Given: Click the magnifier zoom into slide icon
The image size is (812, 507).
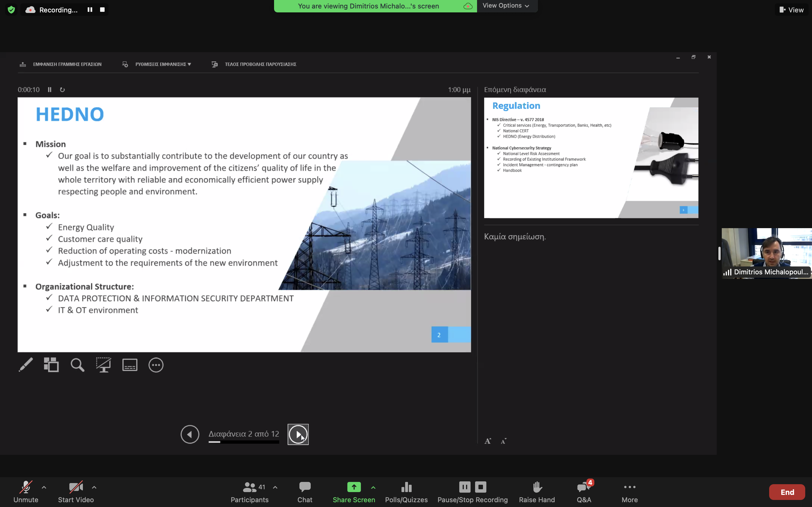Looking at the screenshot, I should [77, 365].
